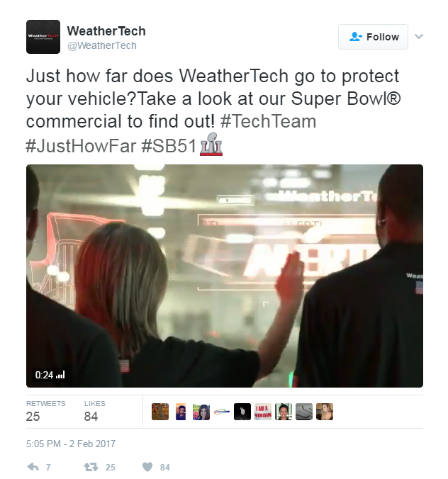Screen dimensions: 448x479
Task: Open the #JustHowFar hashtag
Action: [81, 145]
